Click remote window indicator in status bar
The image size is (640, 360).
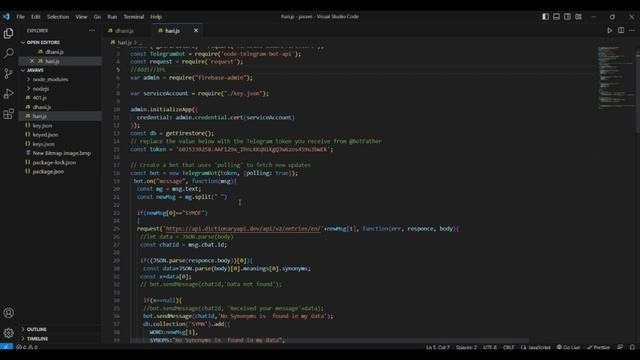7,347
